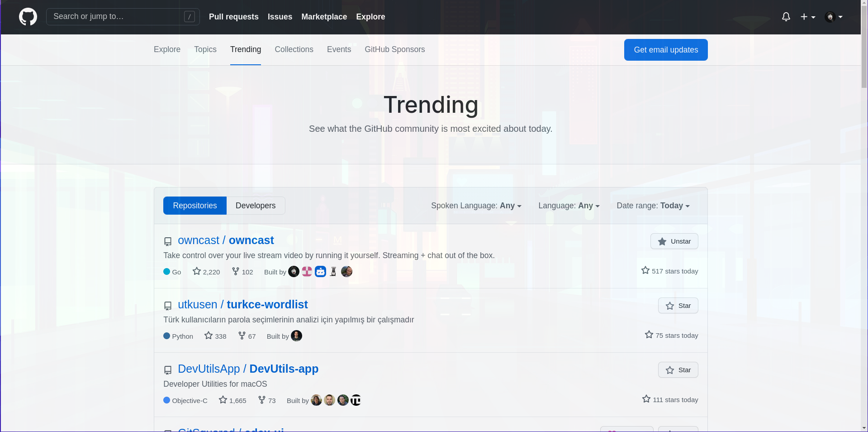Click the slash shortcut key icon
The height and width of the screenshot is (432, 868).
pyautogui.click(x=190, y=17)
